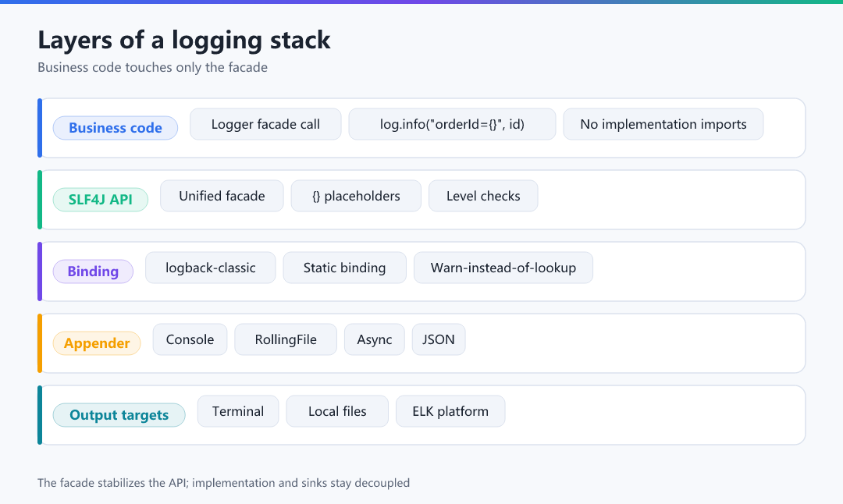Click the Appender layer label
Image resolution: width=843 pixels, height=504 pixels.
pos(97,343)
